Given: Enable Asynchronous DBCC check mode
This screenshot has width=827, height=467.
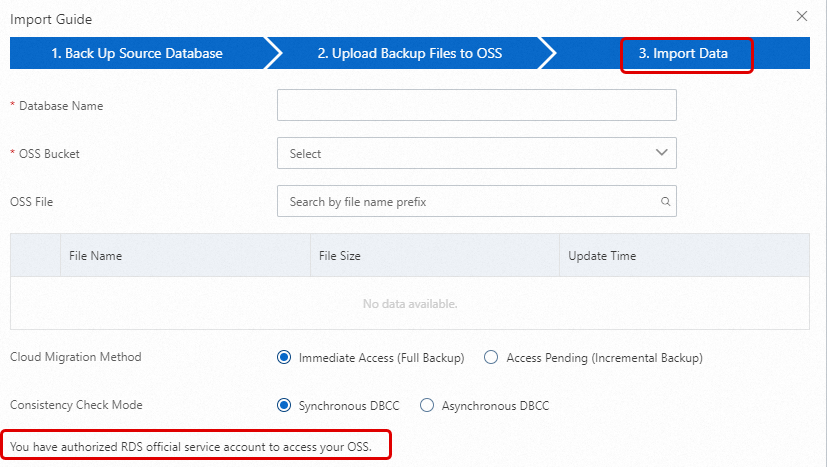Looking at the screenshot, I should pyautogui.click(x=427, y=406).
